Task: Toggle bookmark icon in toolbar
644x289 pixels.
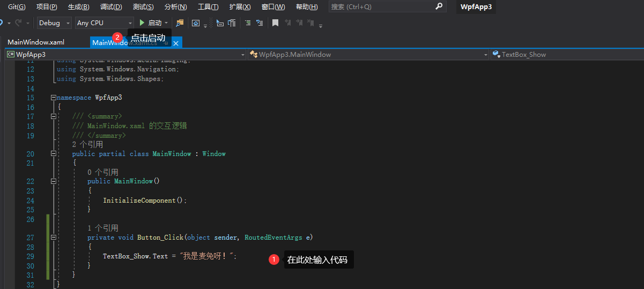Action: click(275, 23)
